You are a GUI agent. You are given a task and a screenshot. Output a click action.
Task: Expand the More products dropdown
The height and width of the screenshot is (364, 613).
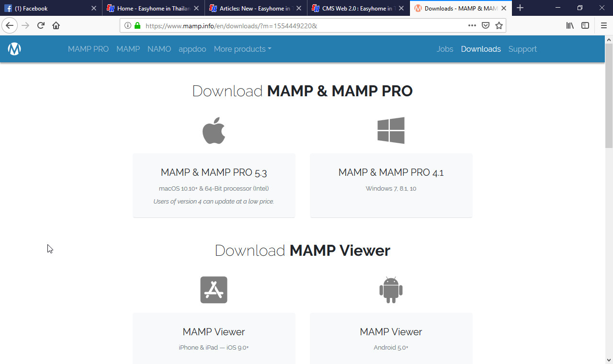point(242,49)
